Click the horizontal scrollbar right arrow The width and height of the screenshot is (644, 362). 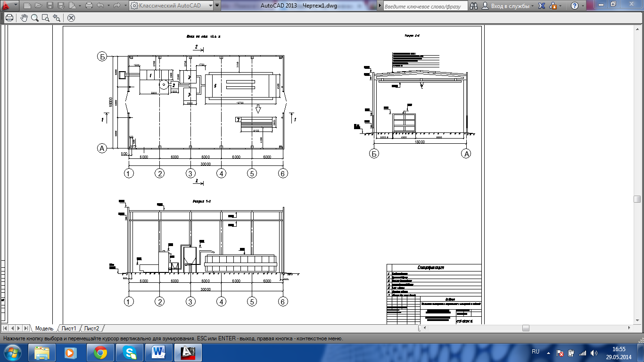tap(630, 328)
